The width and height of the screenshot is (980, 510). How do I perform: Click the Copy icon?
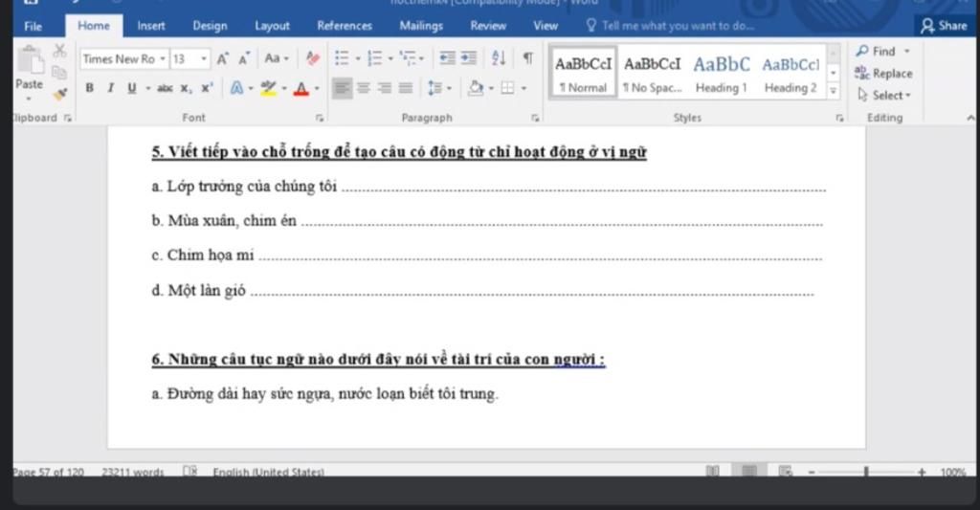coord(59,73)
